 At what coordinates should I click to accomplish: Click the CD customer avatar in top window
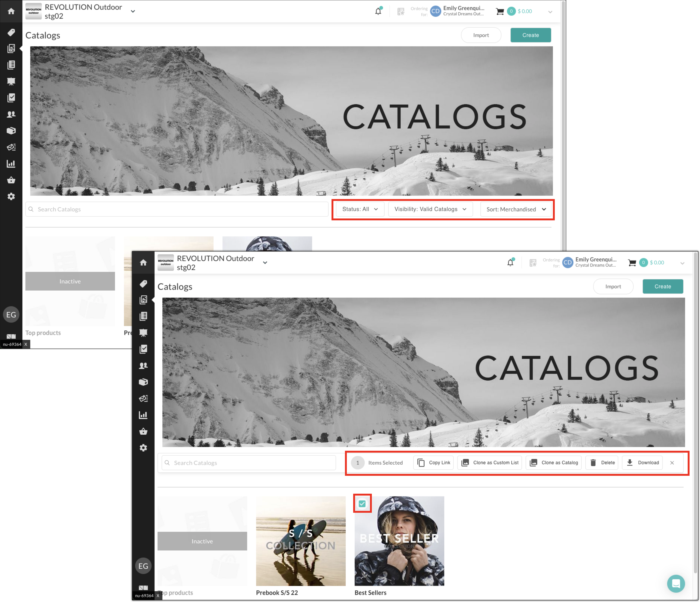tap(435, 11)
